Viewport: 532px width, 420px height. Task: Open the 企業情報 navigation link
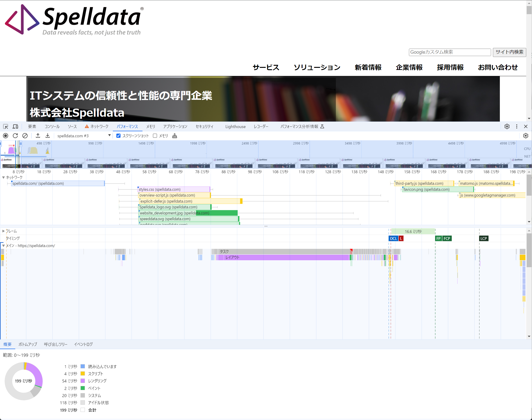coord(409,67)
